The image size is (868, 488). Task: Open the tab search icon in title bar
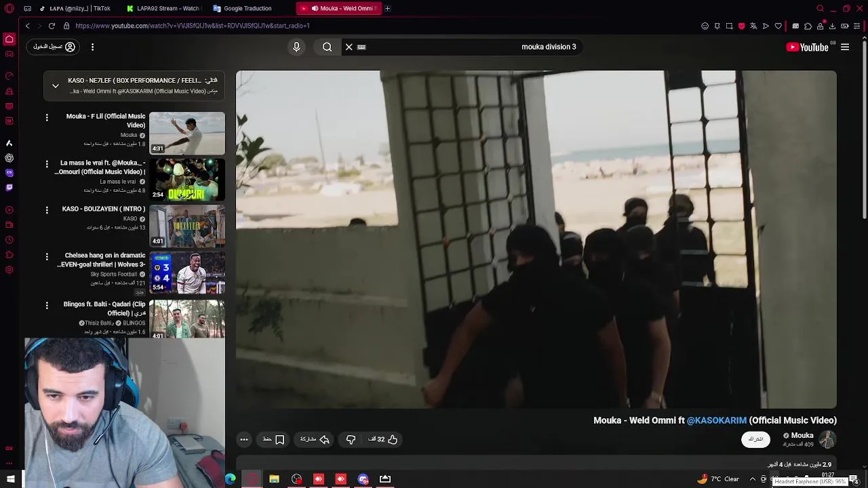pyautogui.click(x=821, y=8)
